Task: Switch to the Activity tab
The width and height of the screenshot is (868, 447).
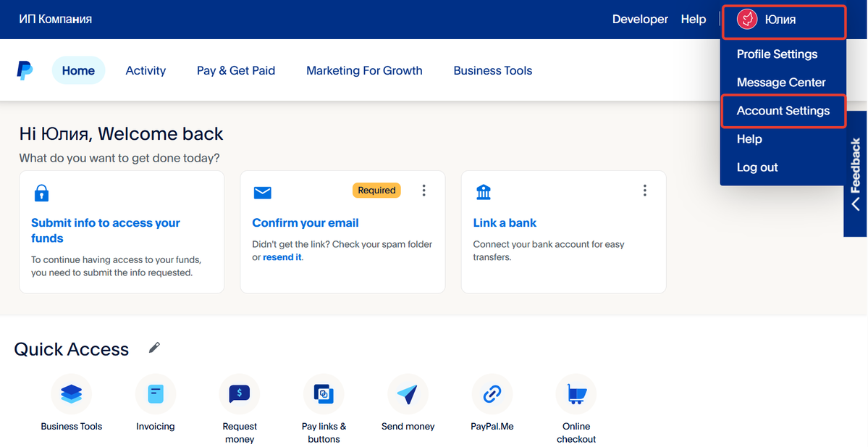Action: point(146,70)
